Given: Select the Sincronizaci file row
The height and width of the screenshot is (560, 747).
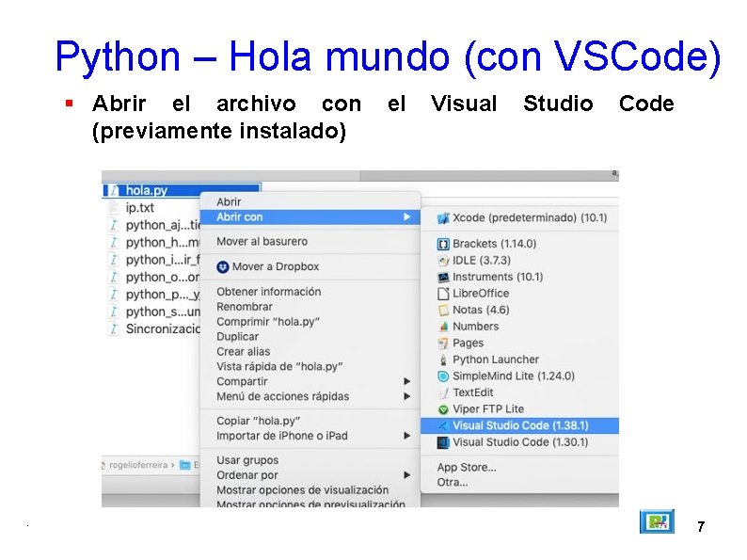Looking at the screenshot, I should click(152, 328).
